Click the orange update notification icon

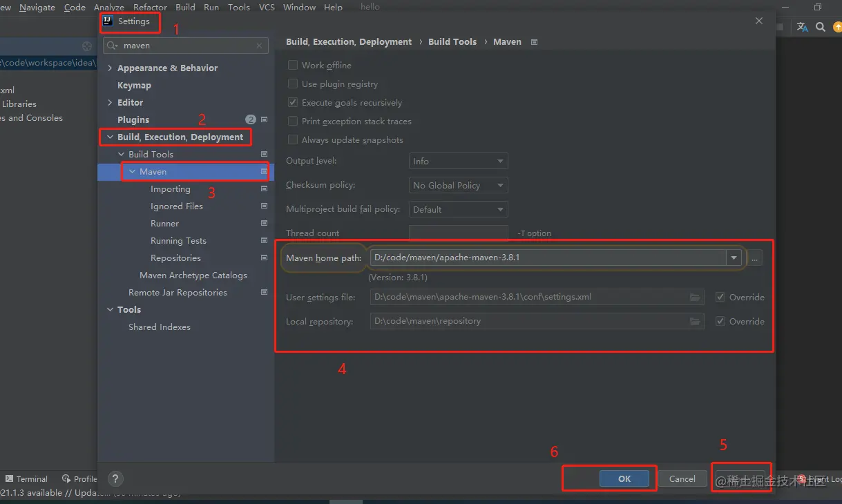click(838, 27)
